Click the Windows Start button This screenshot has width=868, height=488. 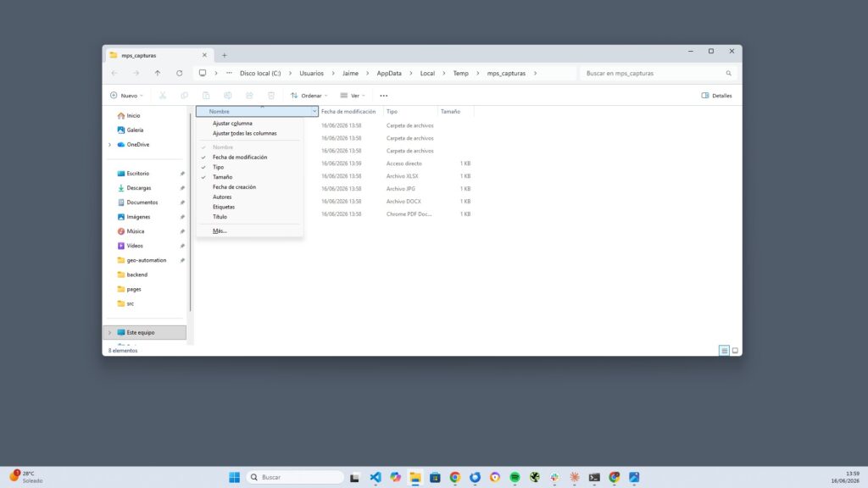point(234,477)
